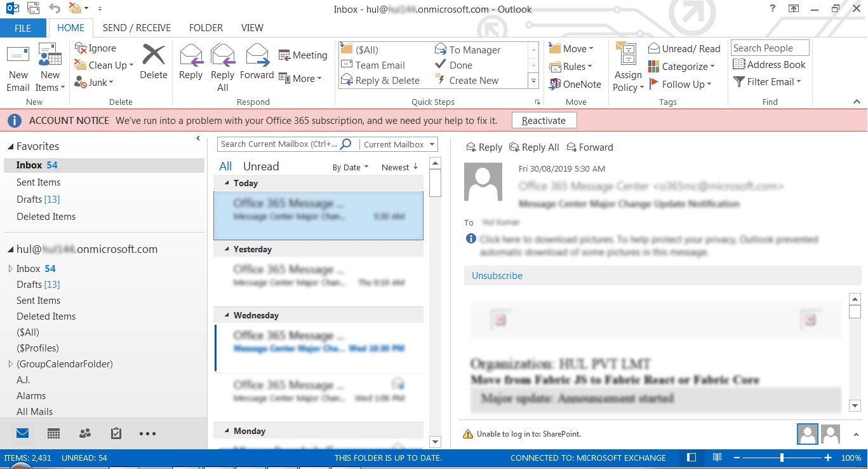The width and height of the screenshot is (868, 469).
Task: Toggle Newest sort order
Action: [x=399, y=167]
